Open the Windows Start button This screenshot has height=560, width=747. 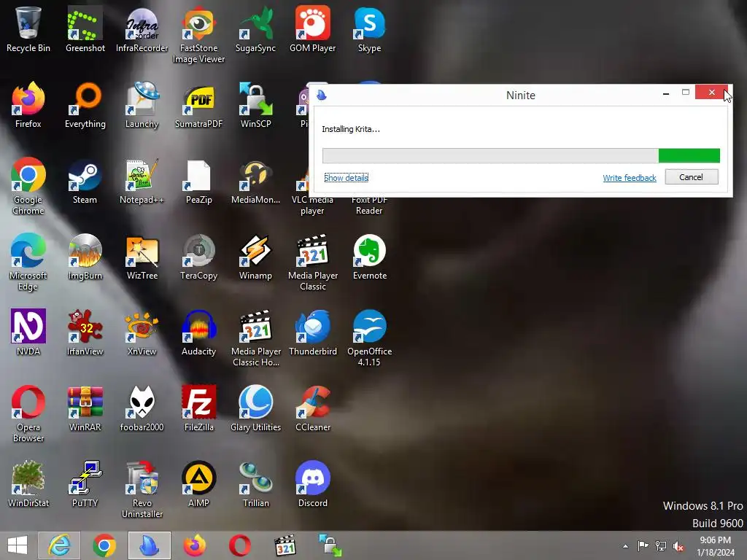(18, 545)
